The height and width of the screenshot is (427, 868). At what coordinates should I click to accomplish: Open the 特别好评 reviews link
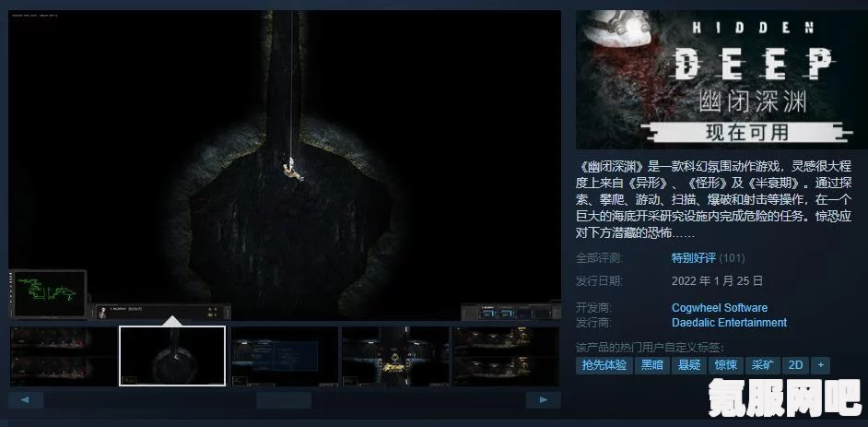pos(694,258)
